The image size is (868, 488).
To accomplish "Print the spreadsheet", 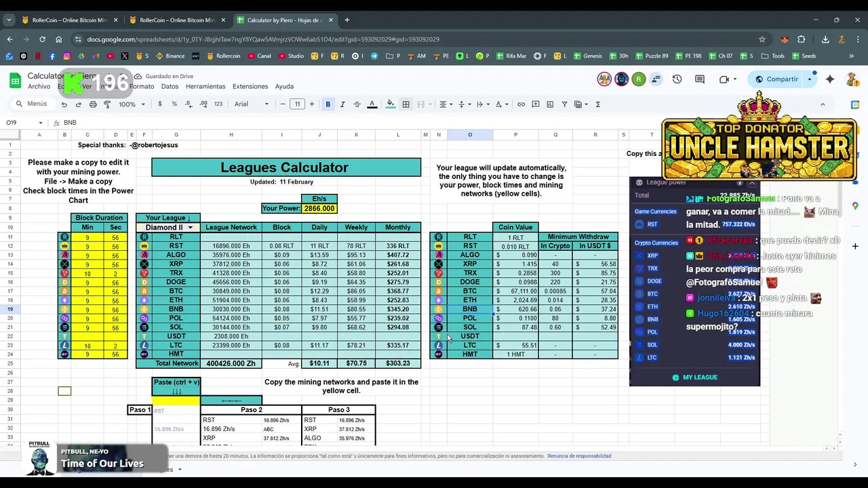I will pos(93,104).
